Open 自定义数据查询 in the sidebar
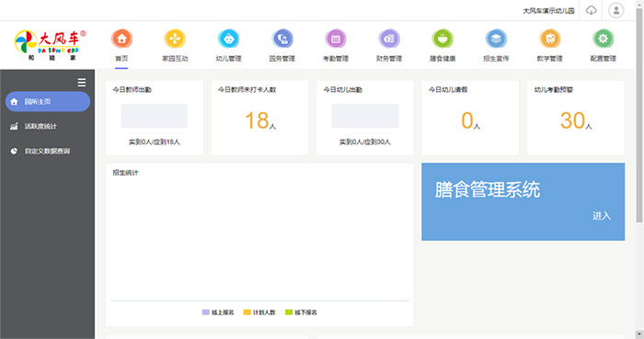 tap(48, 151)
